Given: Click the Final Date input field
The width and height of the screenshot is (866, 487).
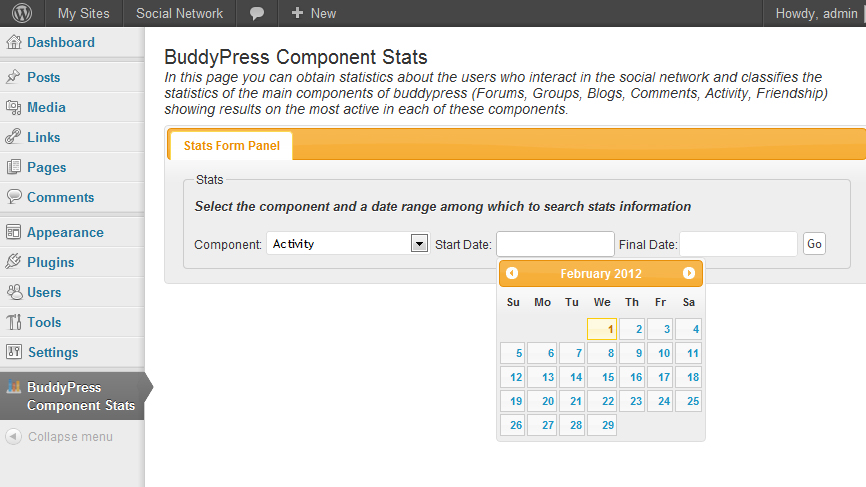Looking at the screenshot, I should click(738, 244).
